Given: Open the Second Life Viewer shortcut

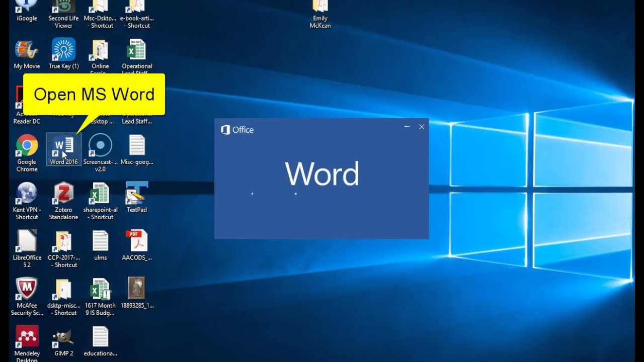Looking at the screenshot, I should pyautogui.click(x=63, y=14).
